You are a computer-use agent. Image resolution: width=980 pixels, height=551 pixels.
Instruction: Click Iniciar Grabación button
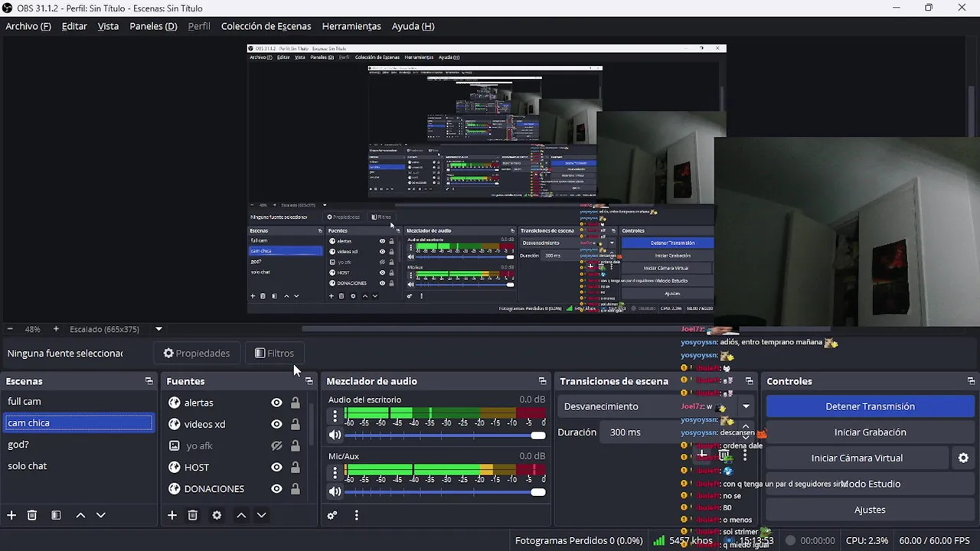pyautogui.click(x=870, y=432)
